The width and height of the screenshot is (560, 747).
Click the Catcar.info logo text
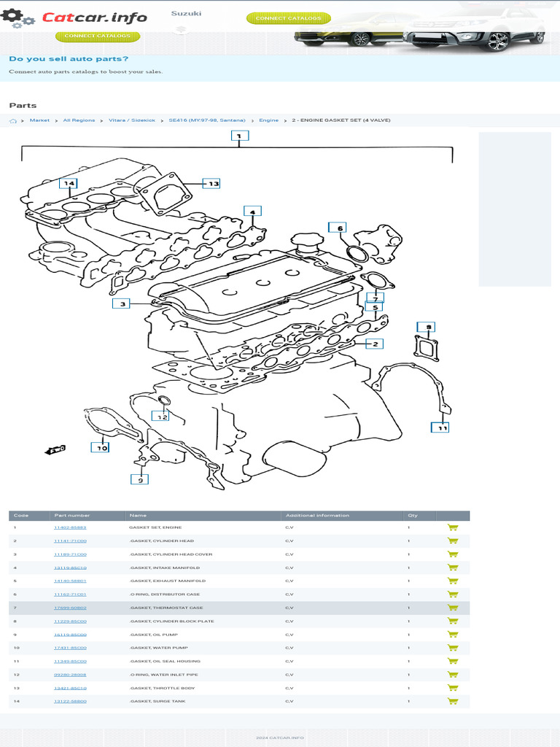click(x=94, y=18)
